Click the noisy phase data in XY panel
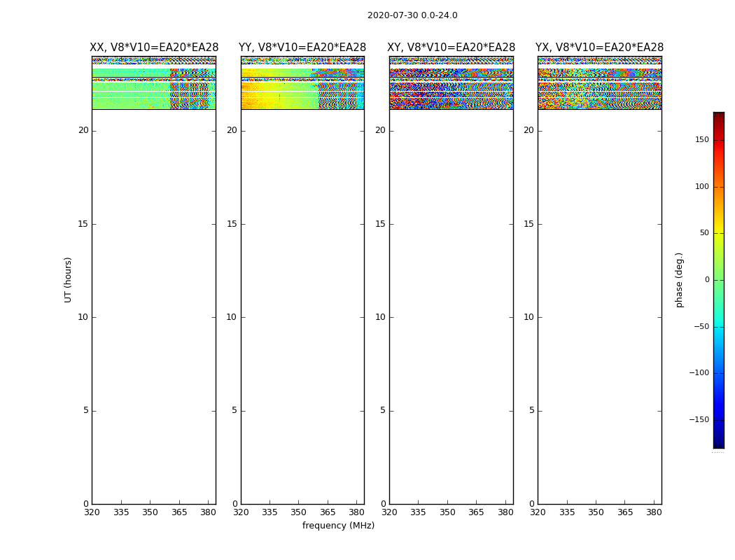735x560 pixels. pyautogui.click(x=451, y=91)
